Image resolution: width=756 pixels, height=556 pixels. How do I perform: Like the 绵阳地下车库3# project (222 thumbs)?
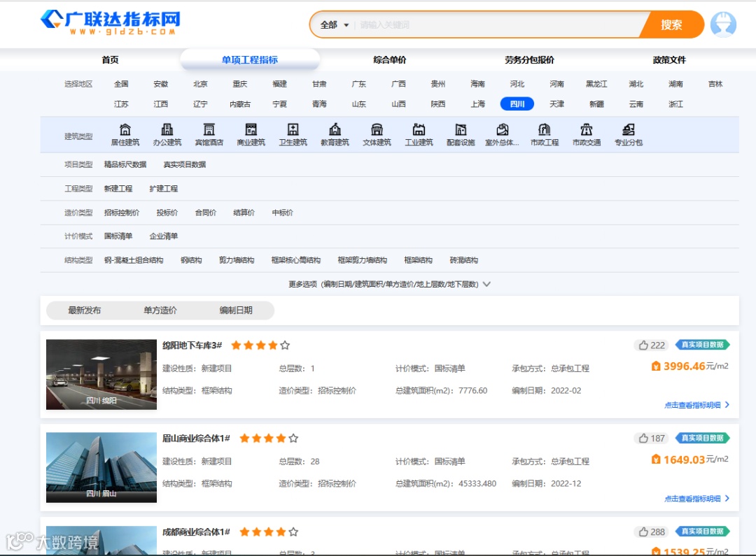tap(652, 345)
